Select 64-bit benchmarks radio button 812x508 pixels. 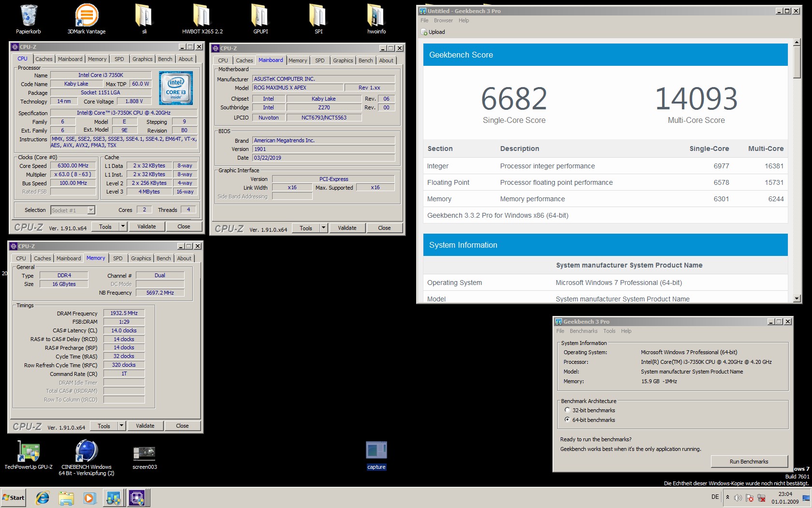(x=567, y=419)
